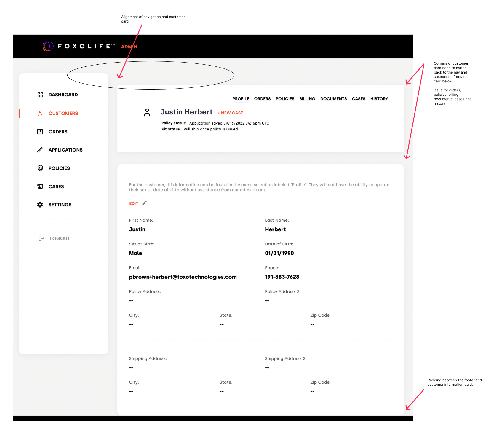Image resolution: width=499 pixels, height=448 pixels.
Task: Click the Cases icon in sidebar
Action: [x=40, y=186]
